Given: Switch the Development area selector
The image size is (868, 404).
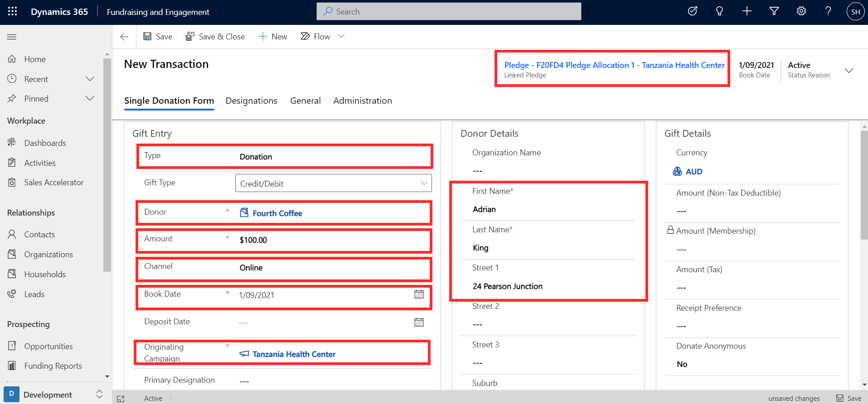Looking at the screenshot, I should click(x=56, y=394).
